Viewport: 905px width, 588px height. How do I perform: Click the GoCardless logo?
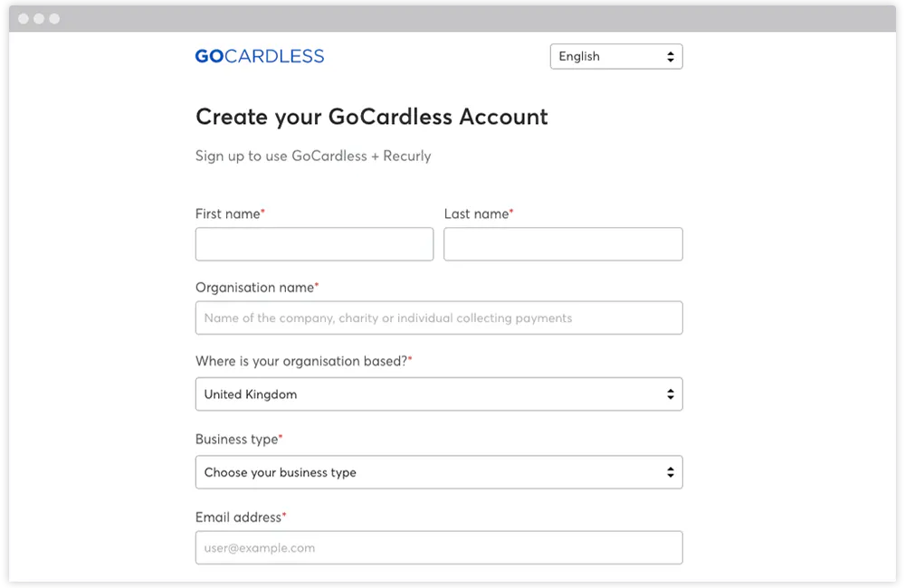pyautogui.click(x=259, y=56)
